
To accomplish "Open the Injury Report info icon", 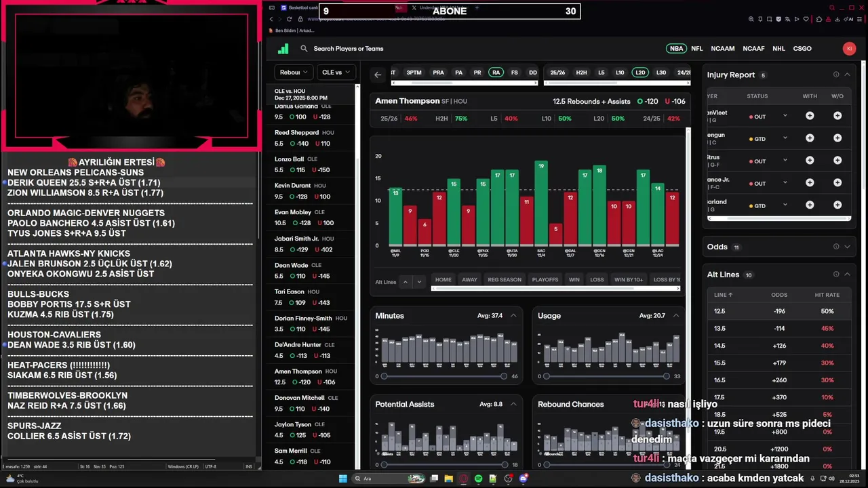I will click(x=836, y=75).
